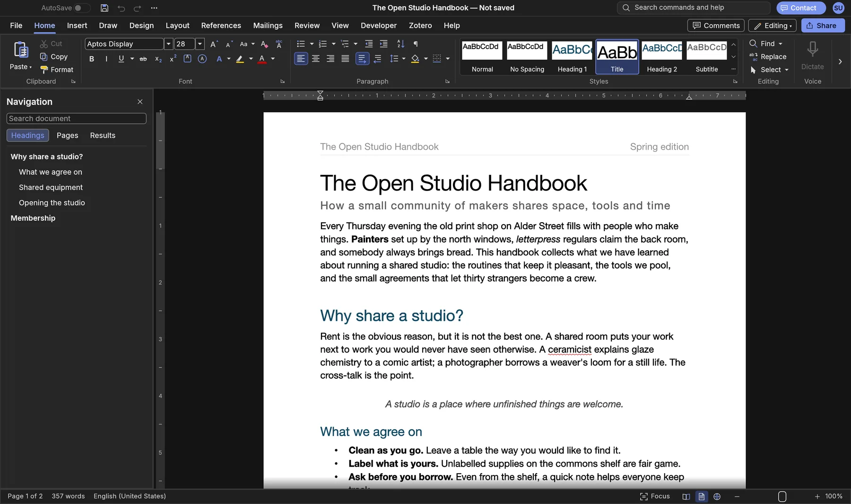Apply subscript formatting

point(158,59)
